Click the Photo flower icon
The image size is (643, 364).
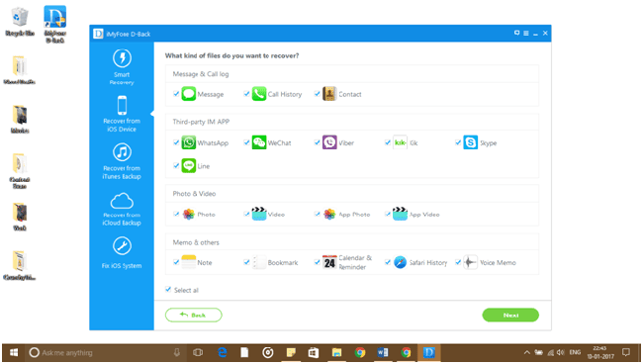coord(189,214)
